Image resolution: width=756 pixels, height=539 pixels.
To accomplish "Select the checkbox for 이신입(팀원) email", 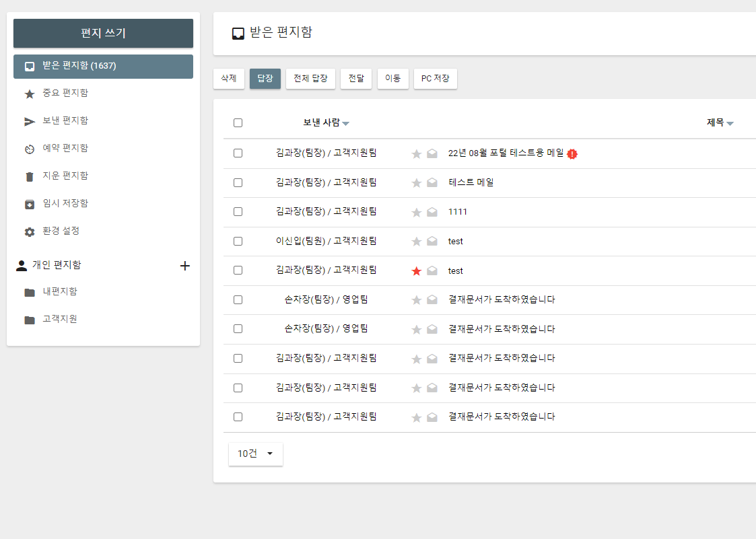I will coord(238,241).
